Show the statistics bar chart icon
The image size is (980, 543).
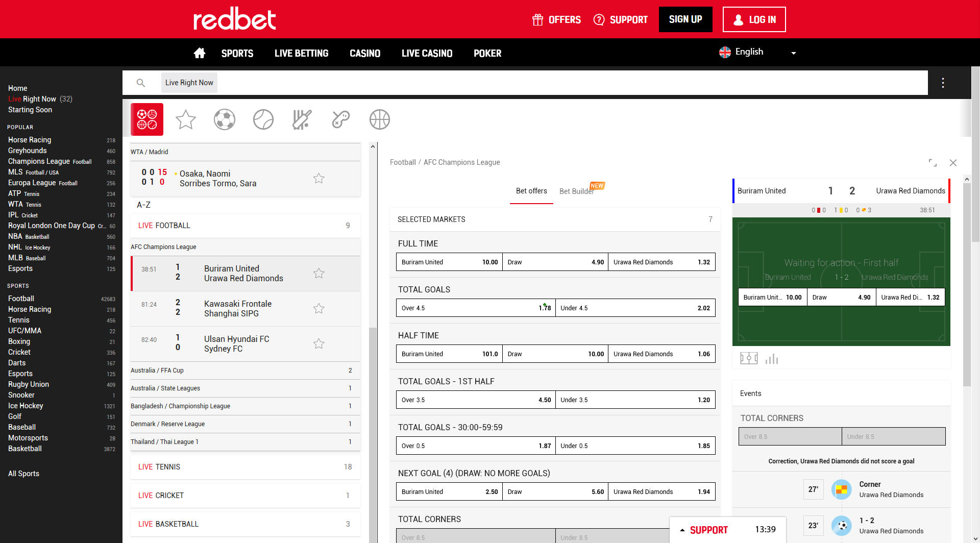pyautogui.click(x=772, y=358)
